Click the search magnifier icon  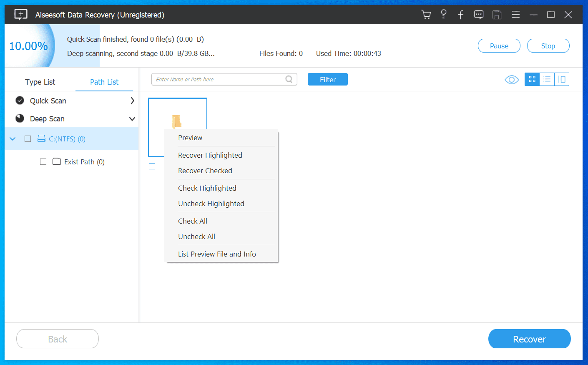pyautogui.click(x=289, y=79)
